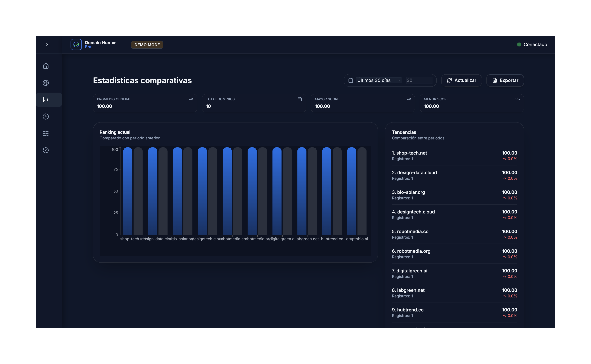The height and width of the screenshot is (364, 591).
Task: Click the calendar icon beside date range
Action: point(351,80)
